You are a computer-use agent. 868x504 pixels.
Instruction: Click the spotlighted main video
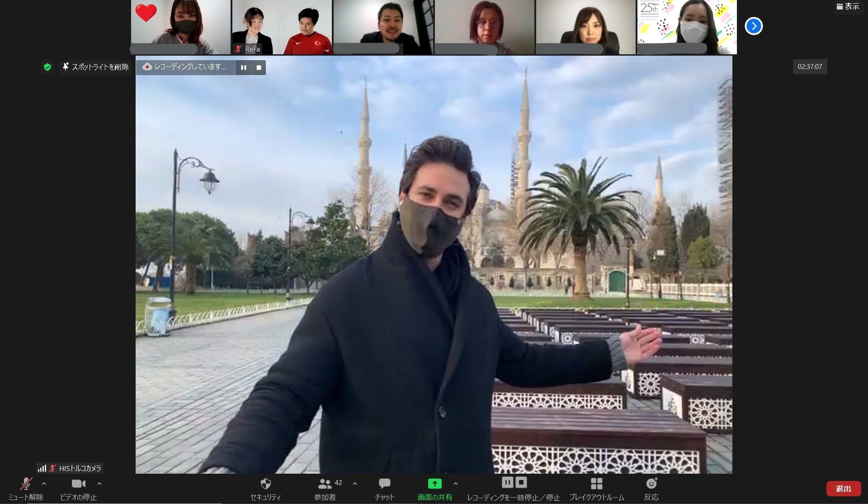point(434,265)
